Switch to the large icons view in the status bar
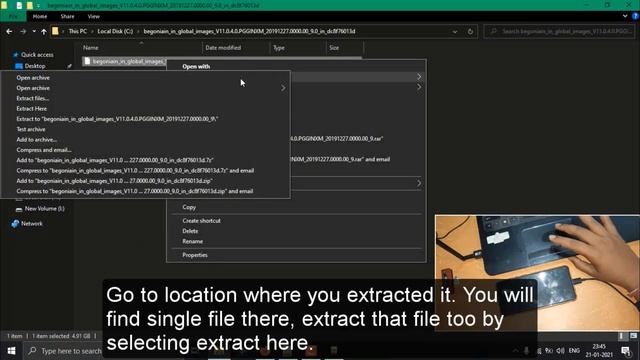Screen dimensions: 640x360 (633, 336)
